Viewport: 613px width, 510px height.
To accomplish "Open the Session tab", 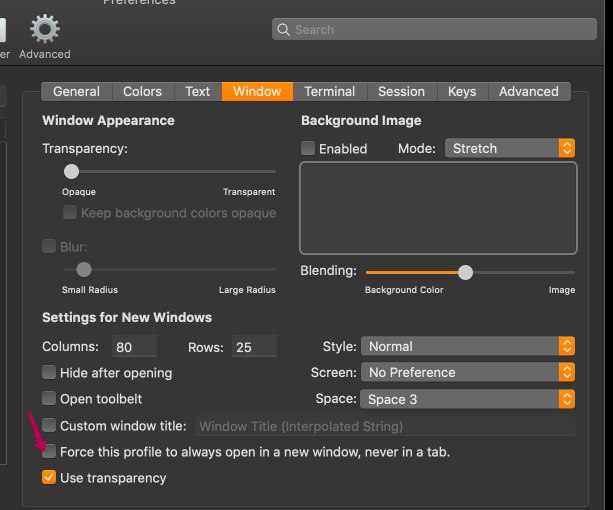I will coord(401,91).
